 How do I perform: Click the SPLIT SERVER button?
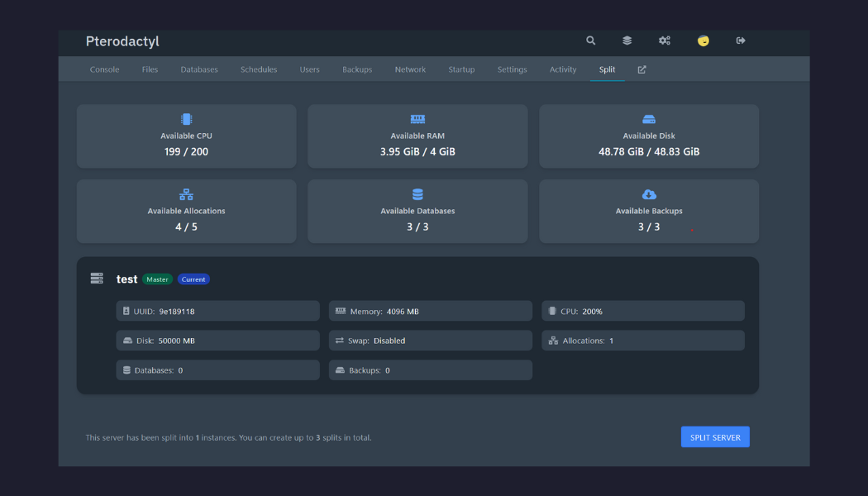tap(715, 436)
